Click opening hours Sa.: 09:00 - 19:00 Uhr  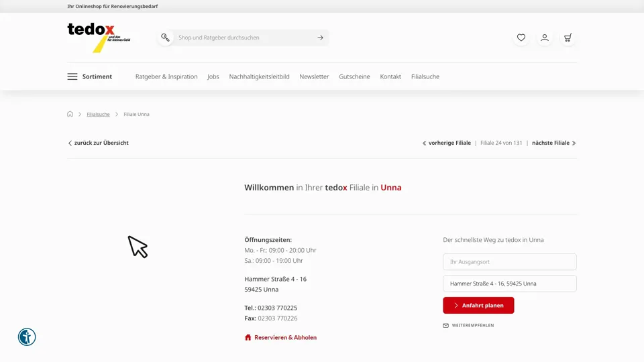274,261
